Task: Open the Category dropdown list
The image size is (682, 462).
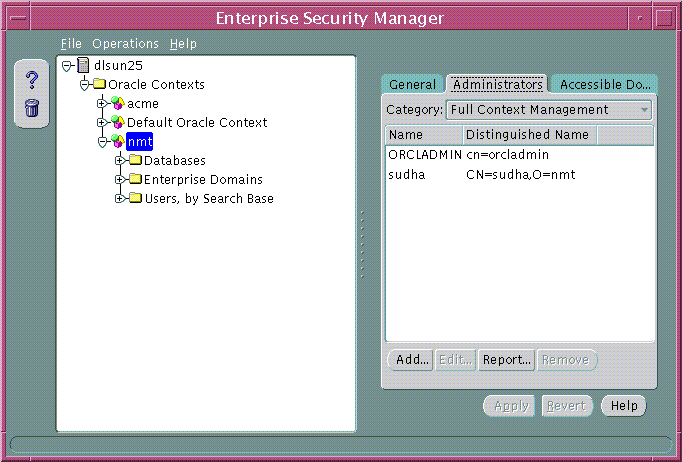Action: pyautogui.click(x=644, y=109)
